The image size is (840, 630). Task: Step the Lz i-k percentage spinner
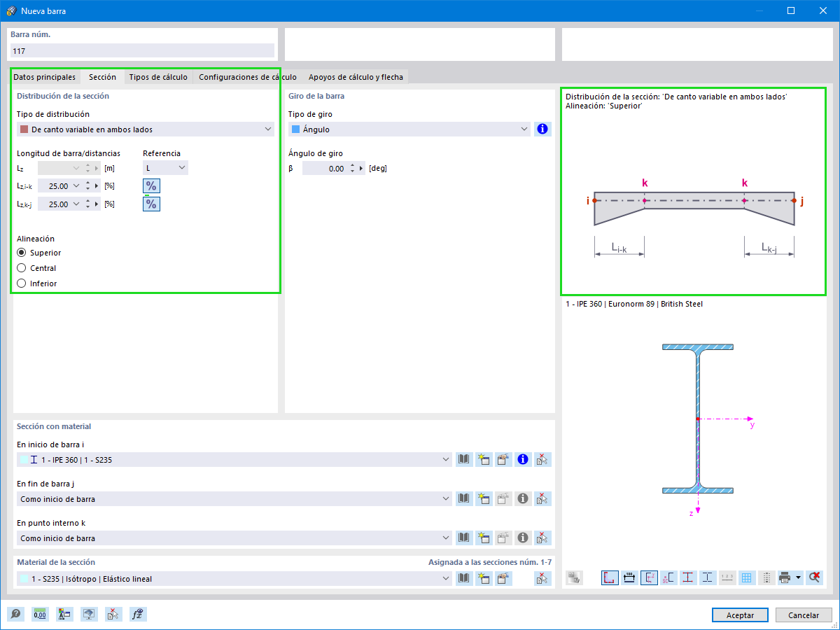[x=87, y=186]
